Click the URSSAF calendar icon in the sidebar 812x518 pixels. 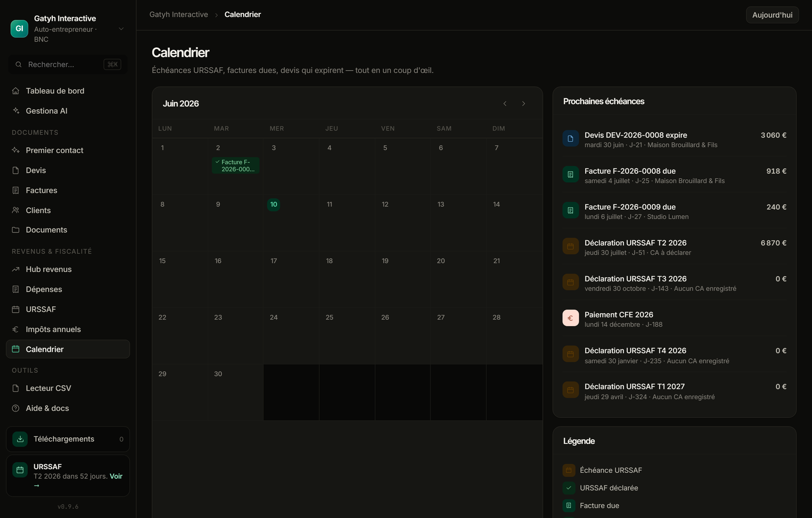16,309
